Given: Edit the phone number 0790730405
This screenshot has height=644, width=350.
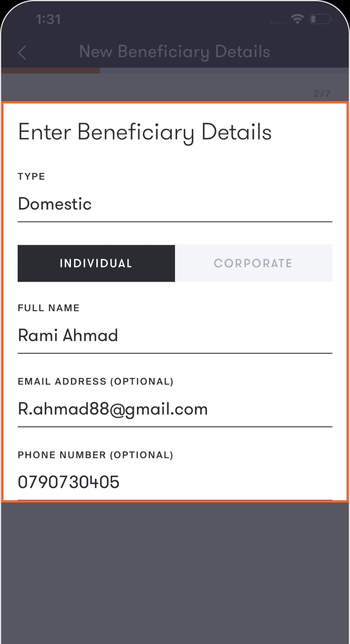Looking at the screenshot, I should 175,483.
